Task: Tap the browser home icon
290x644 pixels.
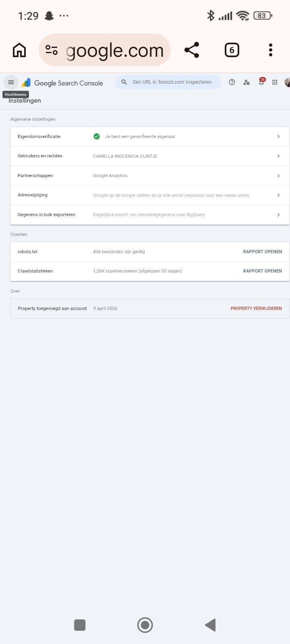Action: 19,50
